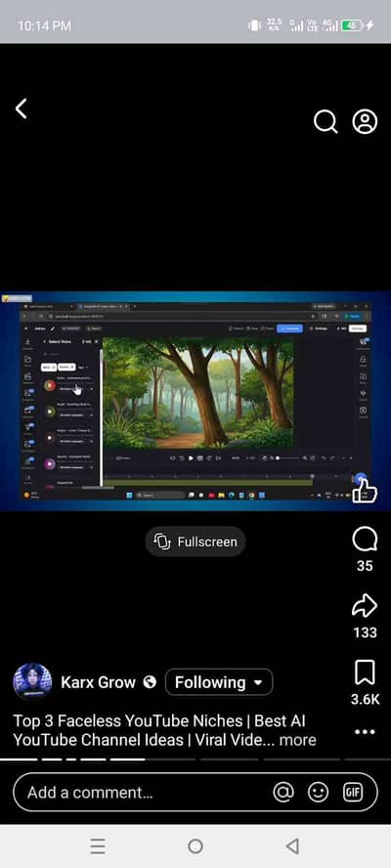Tap the 35 comments count
This screenshot has height=868, width=391.
365,566
